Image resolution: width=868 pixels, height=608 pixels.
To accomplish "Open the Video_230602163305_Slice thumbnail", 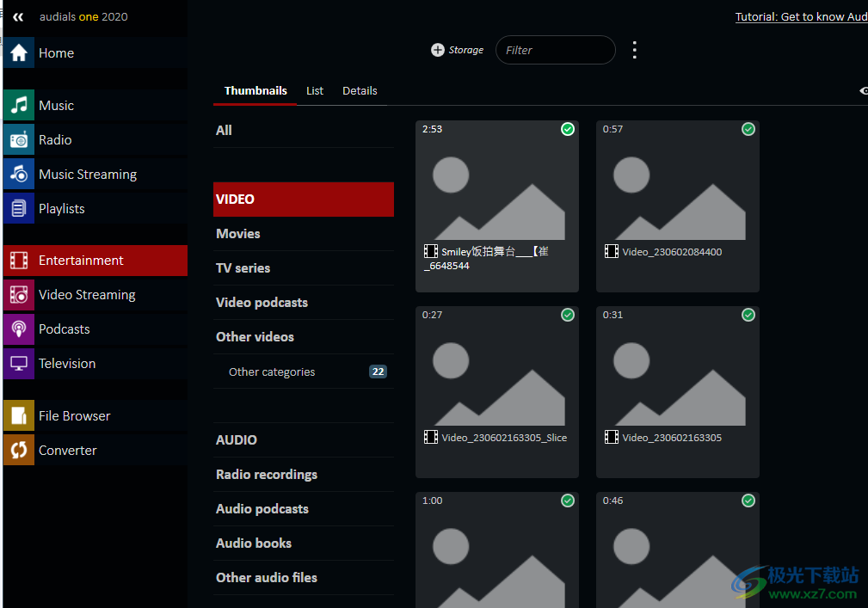I will point(497,391).
